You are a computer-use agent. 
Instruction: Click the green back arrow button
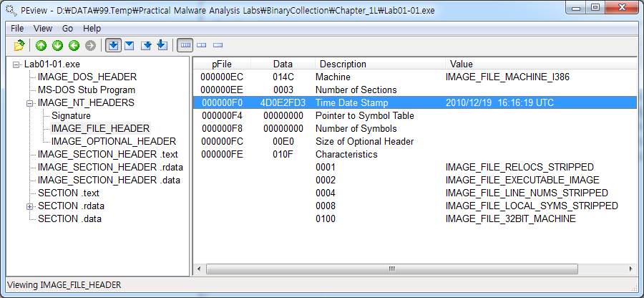tap(73, 46)
